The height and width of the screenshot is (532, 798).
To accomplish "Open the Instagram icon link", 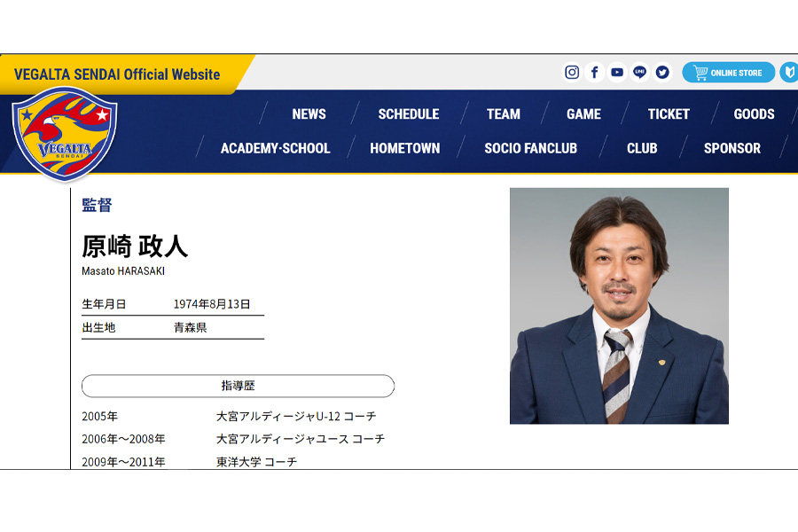I will (572, 73).
